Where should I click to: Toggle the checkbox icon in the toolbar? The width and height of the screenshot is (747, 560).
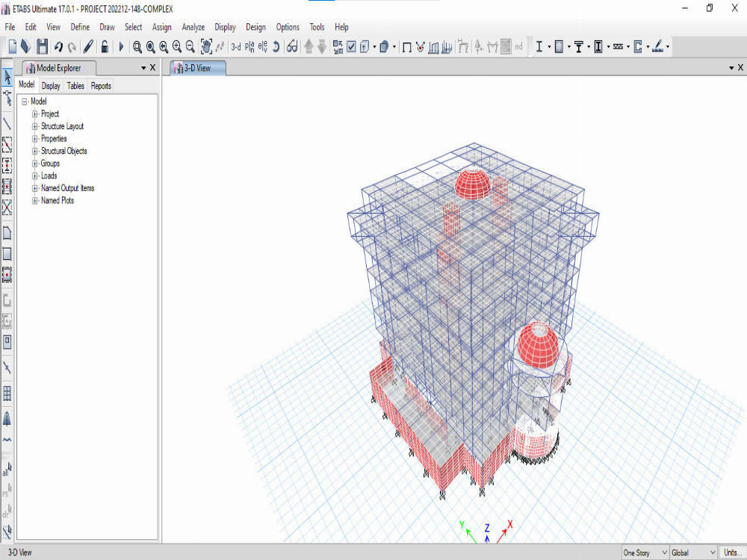pyautogui.click(x=351, y=46)
